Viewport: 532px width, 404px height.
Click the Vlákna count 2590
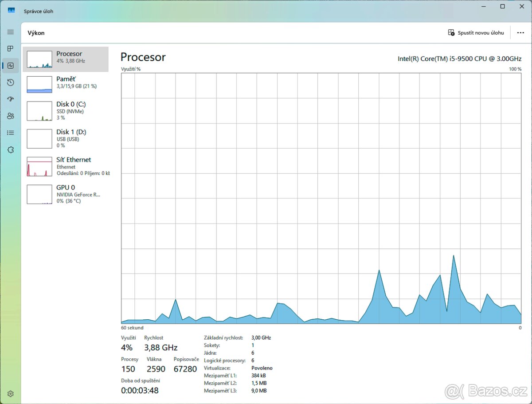156,369
